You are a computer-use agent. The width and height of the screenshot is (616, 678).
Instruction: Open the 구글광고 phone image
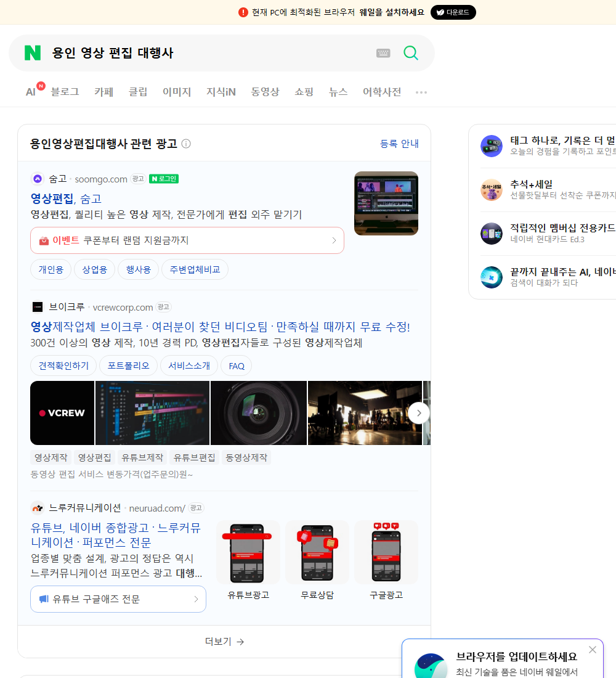tap(386, 553)
